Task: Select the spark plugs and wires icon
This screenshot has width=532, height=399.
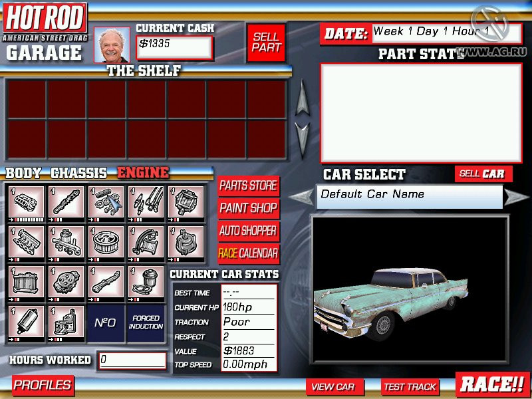Action: point(146,202)
